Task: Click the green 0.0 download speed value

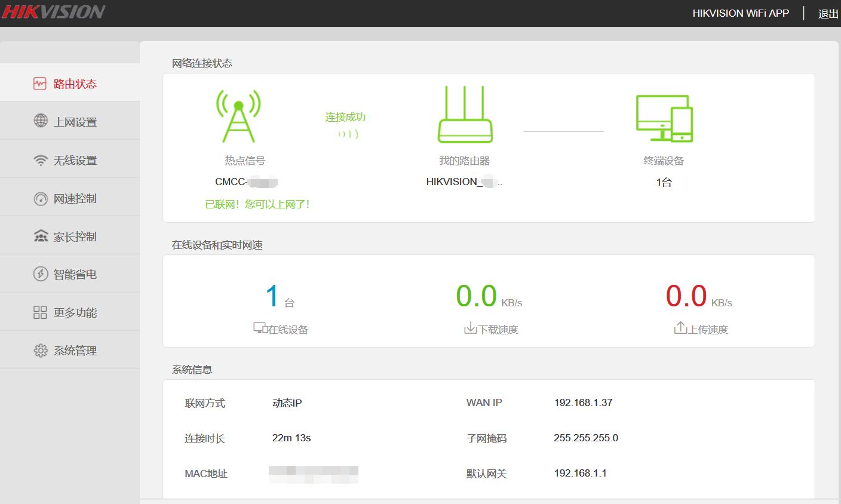Action: pyautogui.click(x=477, y=296)
